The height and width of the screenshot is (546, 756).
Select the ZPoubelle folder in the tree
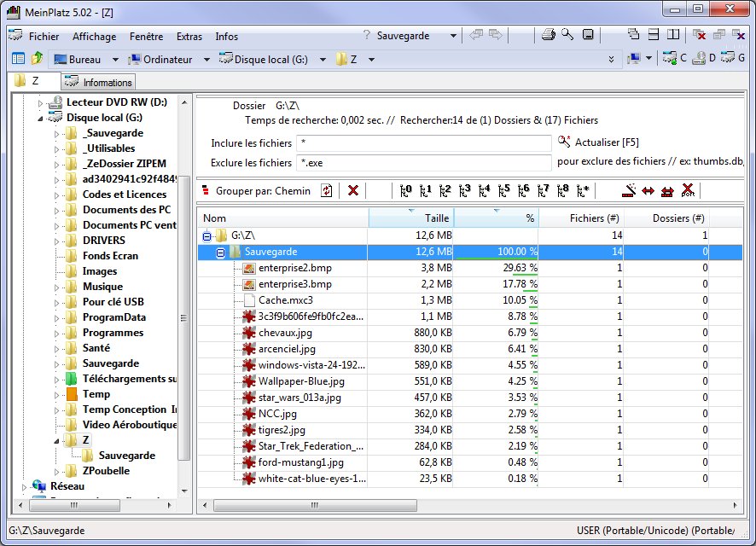click(106, 471)
